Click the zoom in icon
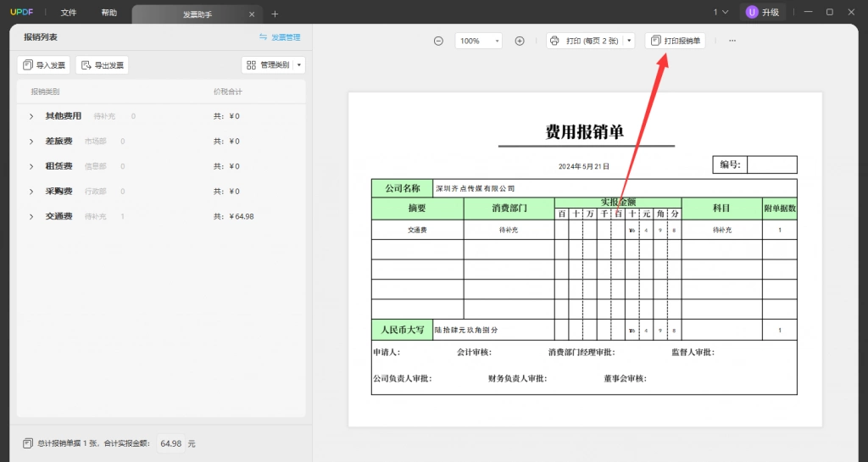868x462 pixels. pyautogui.click(x=520, y=41)
